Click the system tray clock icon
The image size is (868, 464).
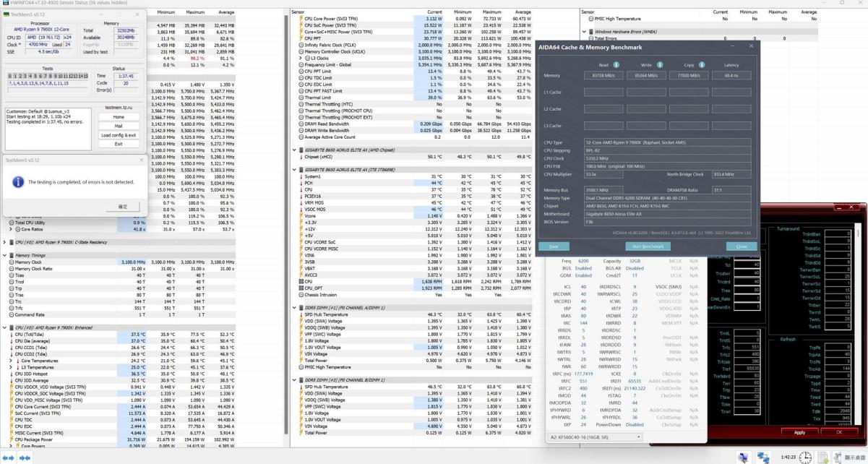(x=805, y=457)
